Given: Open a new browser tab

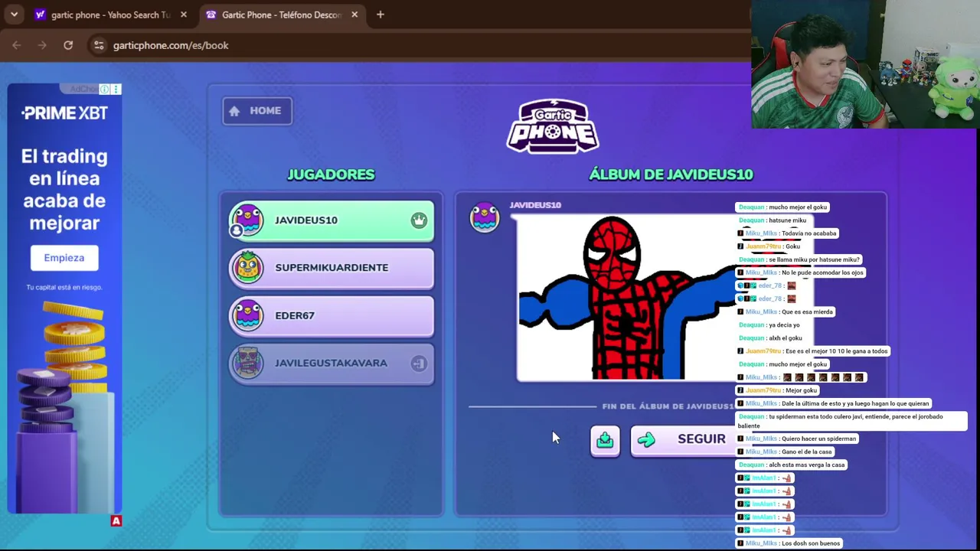Looking at the screenshot, I should click(x=381, y=15).
